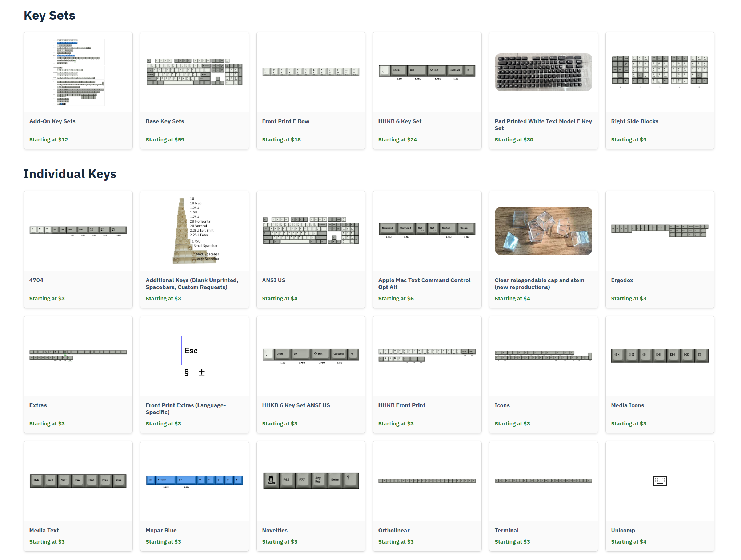Go to the Media Text title

44,531
